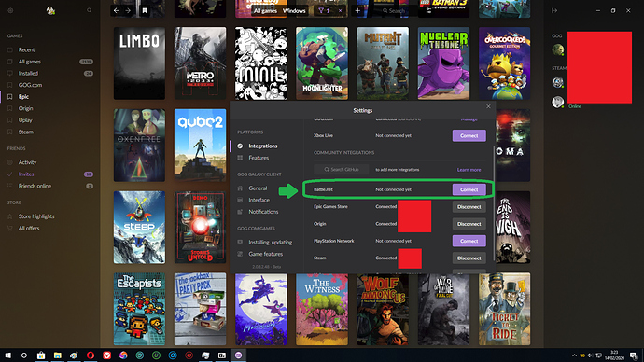Click the Learn more link

pyautogui.click(x=469, y=170)
